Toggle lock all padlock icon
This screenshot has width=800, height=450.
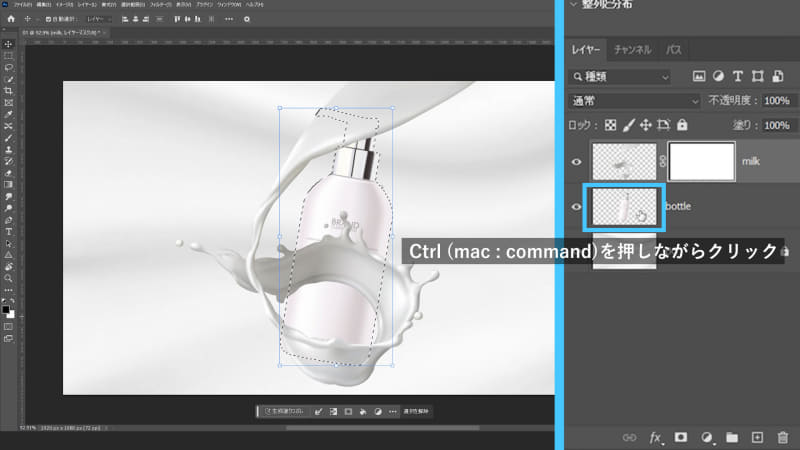(x=682, y=125)
